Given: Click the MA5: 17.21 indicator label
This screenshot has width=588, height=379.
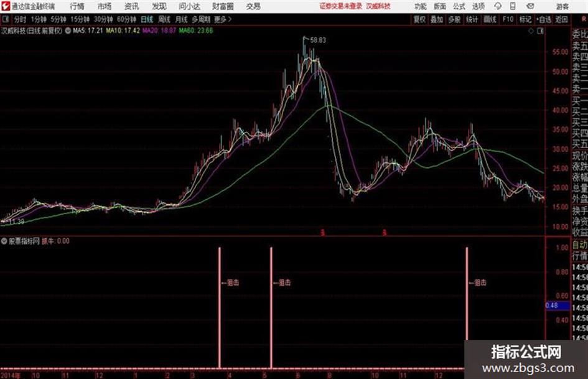Looking at the screenshot, I should coord(87,30).
